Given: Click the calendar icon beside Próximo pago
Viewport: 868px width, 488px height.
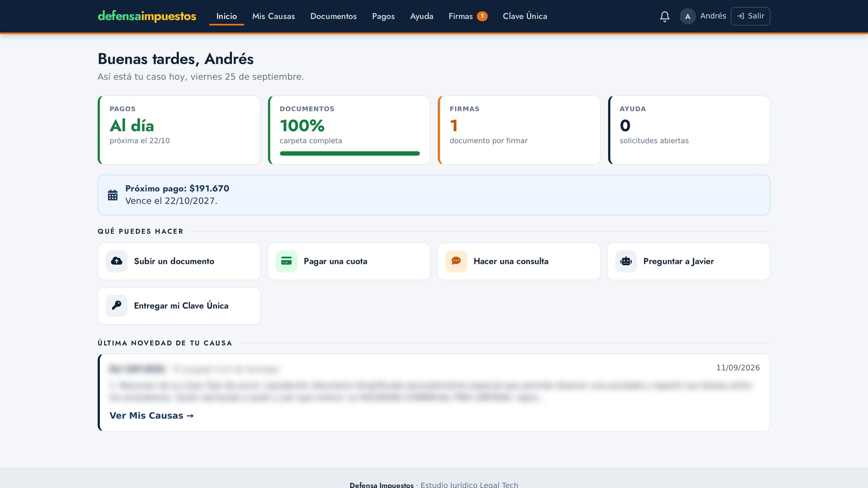Looking at the screenshot, I should [113, 195].
